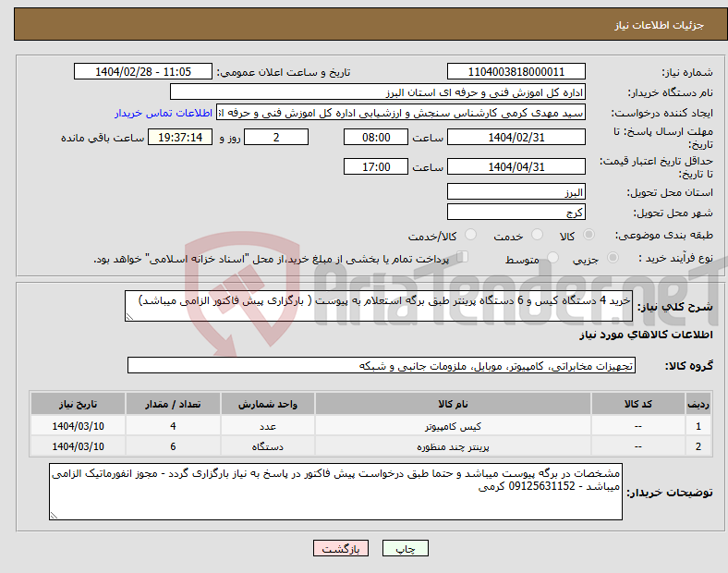Screen dimensions: 728x573
Task: Select the خدمت radio button
Action: point(537,235)
